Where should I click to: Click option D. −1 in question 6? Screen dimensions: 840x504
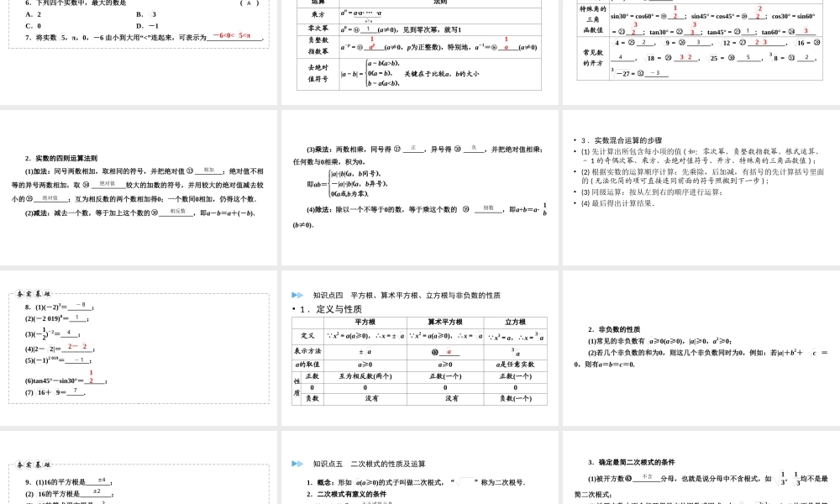pyautogui.click(x=147, y=26)
